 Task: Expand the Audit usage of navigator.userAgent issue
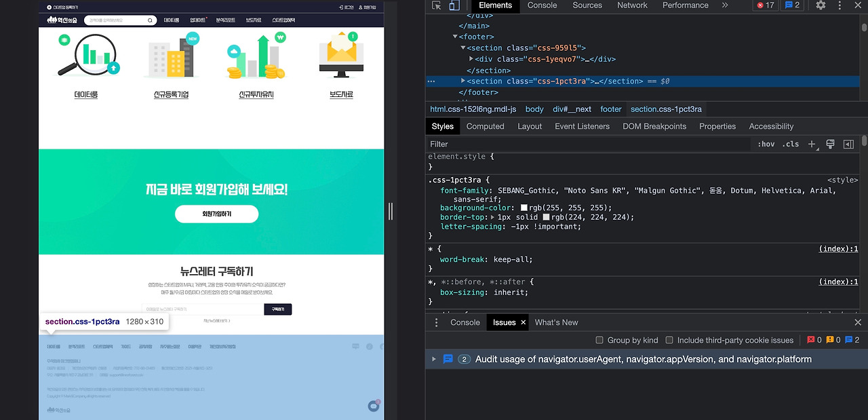click(434, 359)
